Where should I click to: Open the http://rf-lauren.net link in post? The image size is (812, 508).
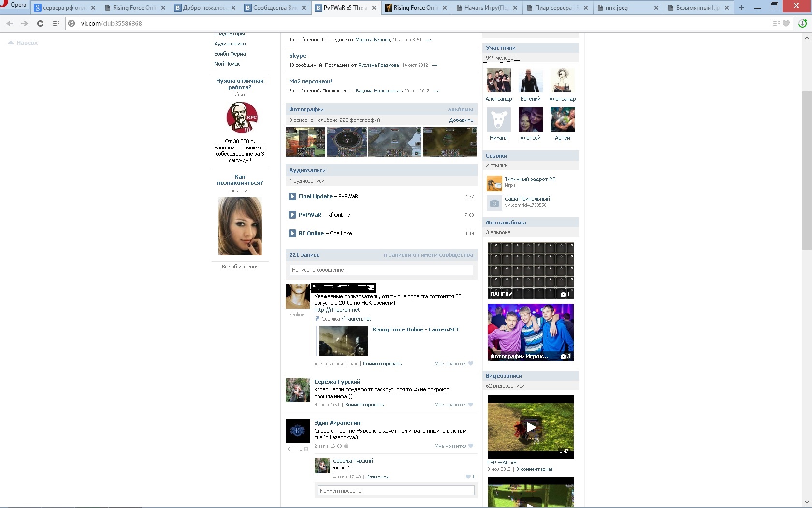coord(337,310)
